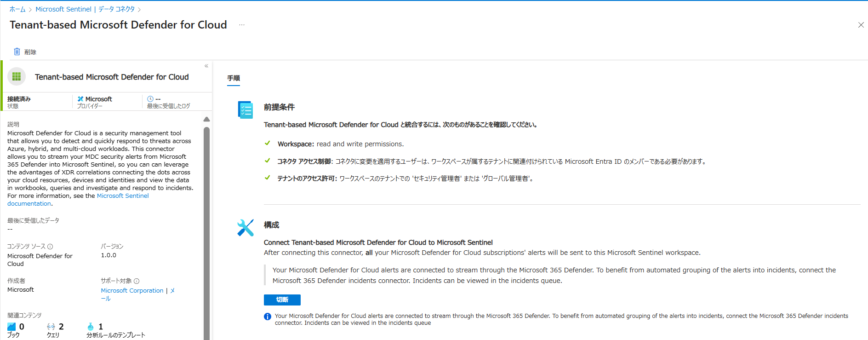The height and width of the screenshot is (340, 868).
Task: Collapse the left details pane chevron
Action: click(206, 66)
